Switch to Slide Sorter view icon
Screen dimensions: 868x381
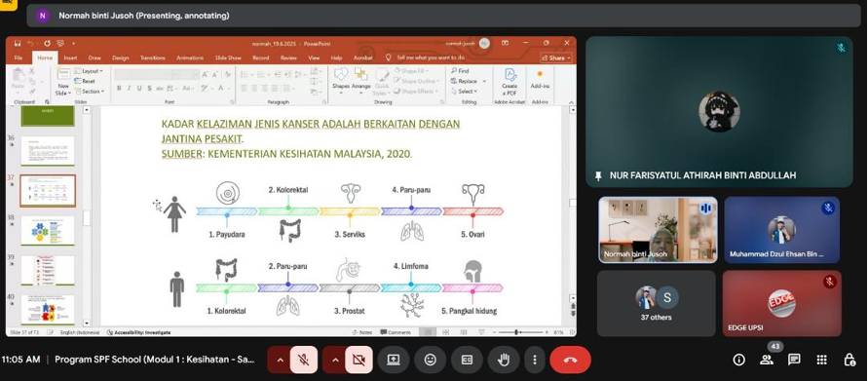tap(445, 332)
